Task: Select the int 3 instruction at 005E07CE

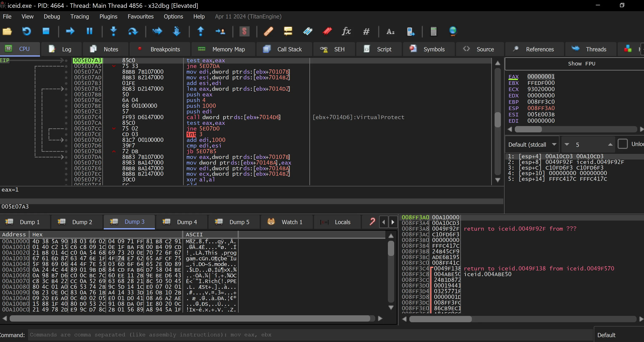Action: 194,134
